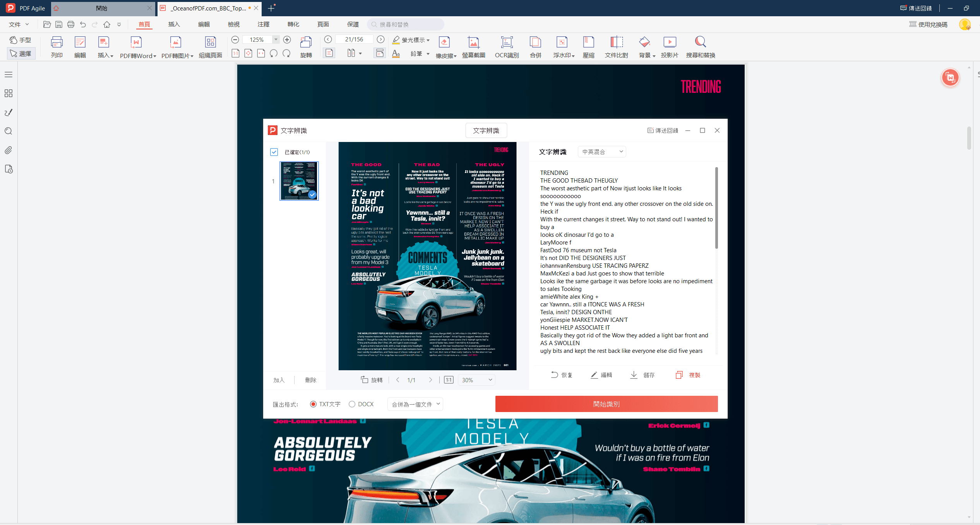
Task: Open the 合併為一個文件 dropdown
Action: tap(415, 404)
